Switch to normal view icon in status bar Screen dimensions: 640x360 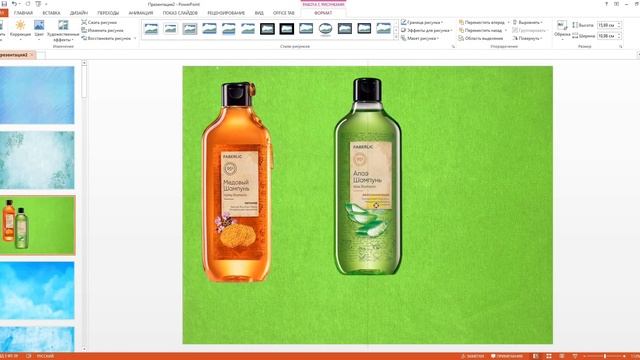click(536, 356)
